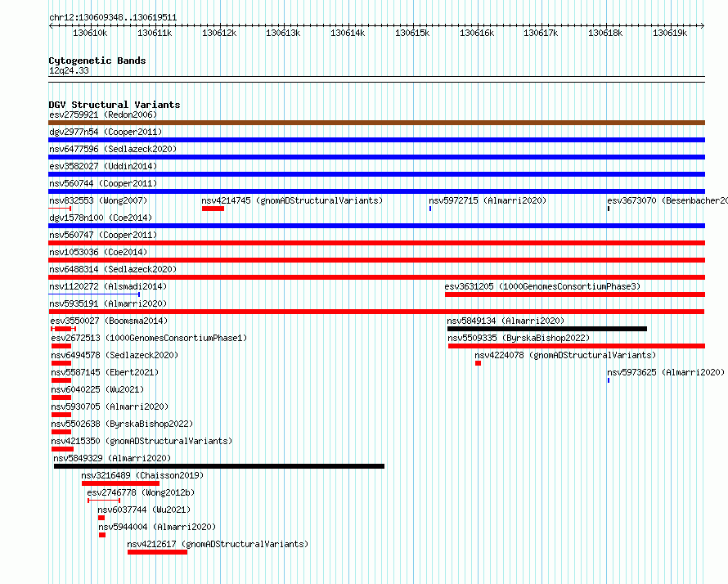Viewport: 728px width, 584px height.
Task: Open nsv4212617 (gnomADStructuralVariants) label
Action: pos(218,544)
